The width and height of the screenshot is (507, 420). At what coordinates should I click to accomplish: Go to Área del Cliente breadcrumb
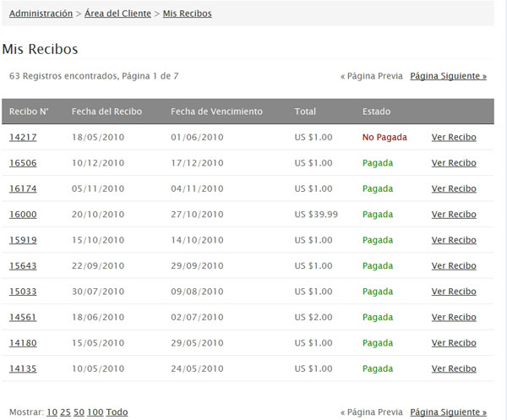117,14
